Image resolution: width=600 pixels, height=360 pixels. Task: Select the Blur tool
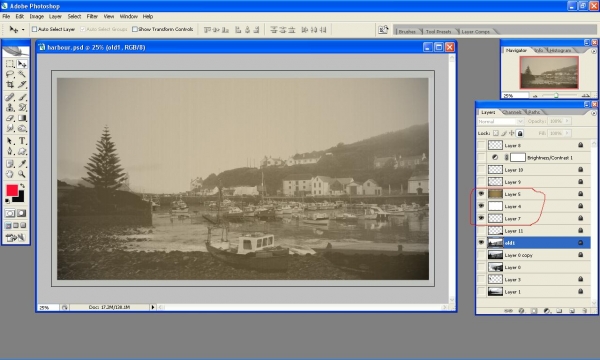coord(10,128)
